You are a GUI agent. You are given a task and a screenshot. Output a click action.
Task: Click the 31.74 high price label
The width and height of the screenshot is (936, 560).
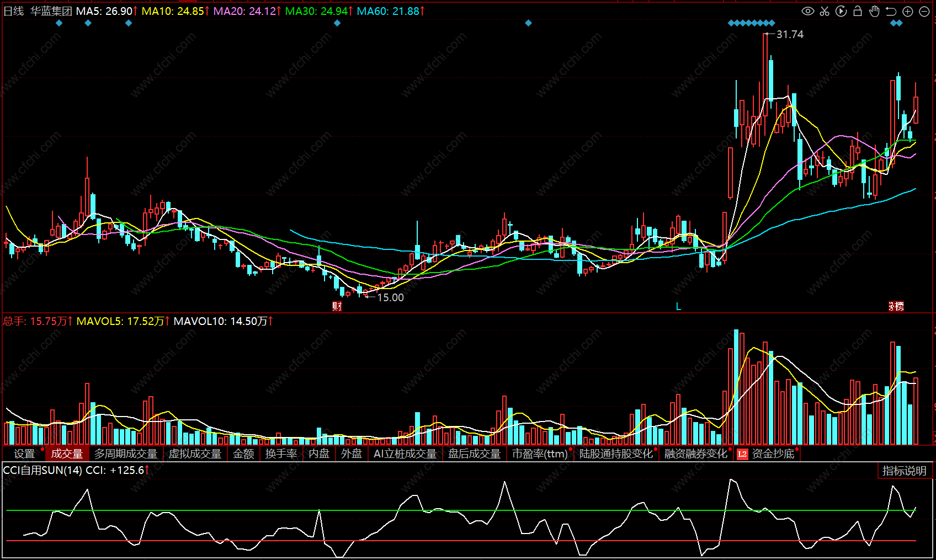[790, 34]
